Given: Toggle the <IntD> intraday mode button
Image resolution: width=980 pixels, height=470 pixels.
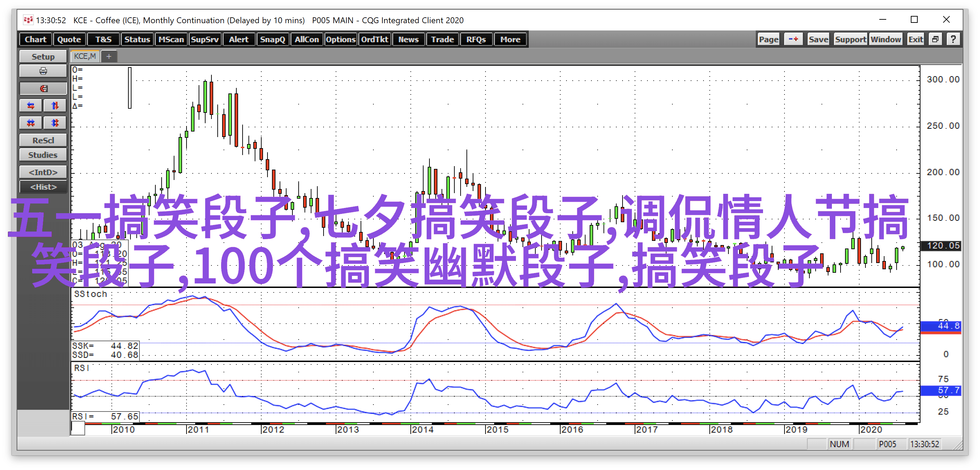Looking at the screenshot, I should [43, 172].
